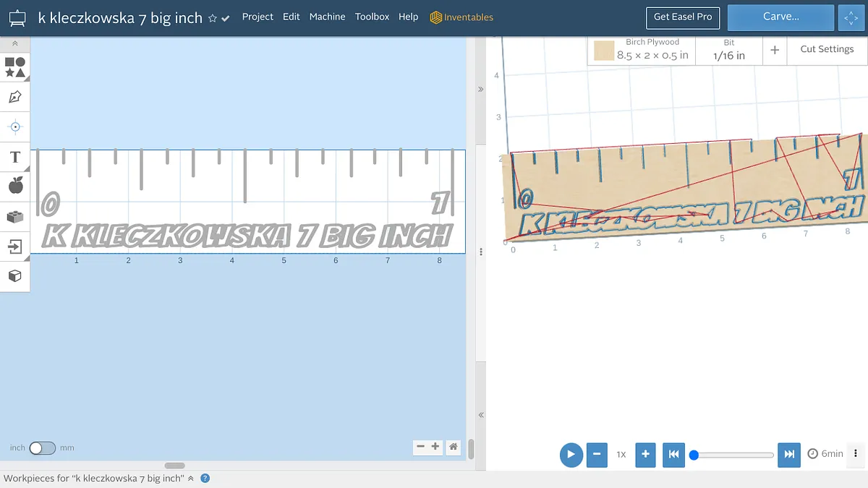The image size is (868, 488).
Task: Click the import file icon
Action: tap(15, 247)
